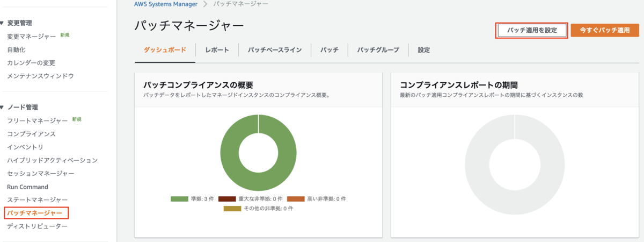Click the green 準拠 legend swatch
This screenshot has width=644, height=242.
coord(179,199)
